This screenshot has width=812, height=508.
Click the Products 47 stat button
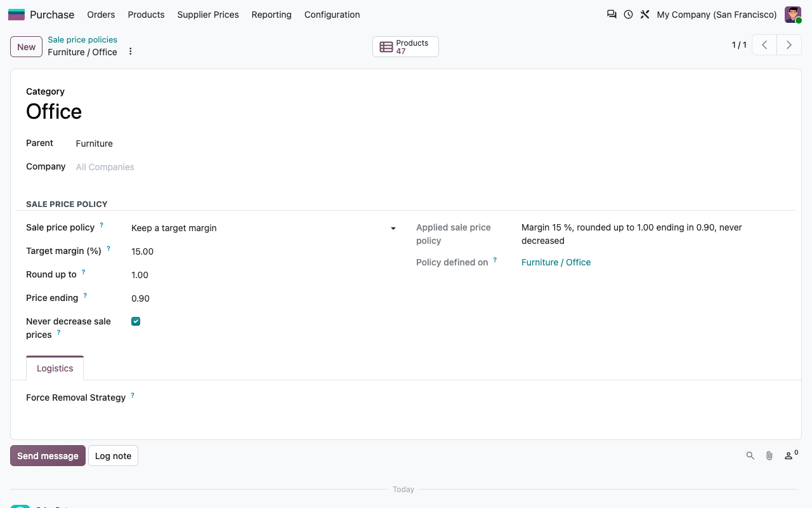(405, 46)
